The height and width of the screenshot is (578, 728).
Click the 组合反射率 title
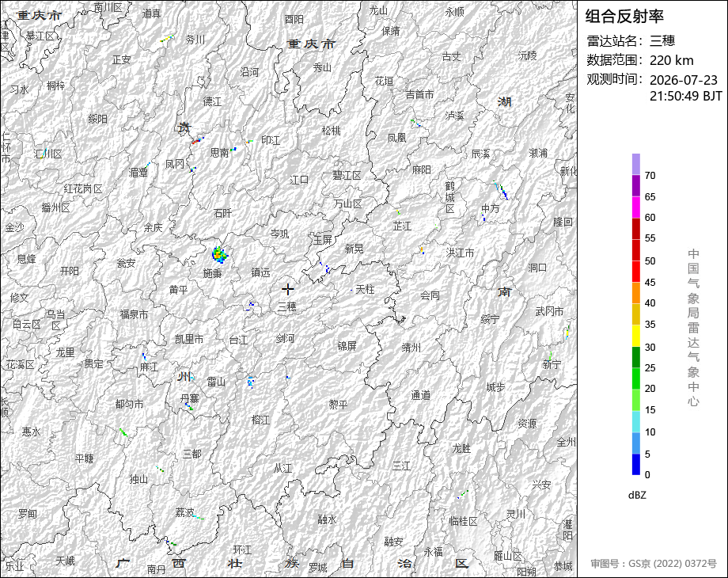pos(624,17)
